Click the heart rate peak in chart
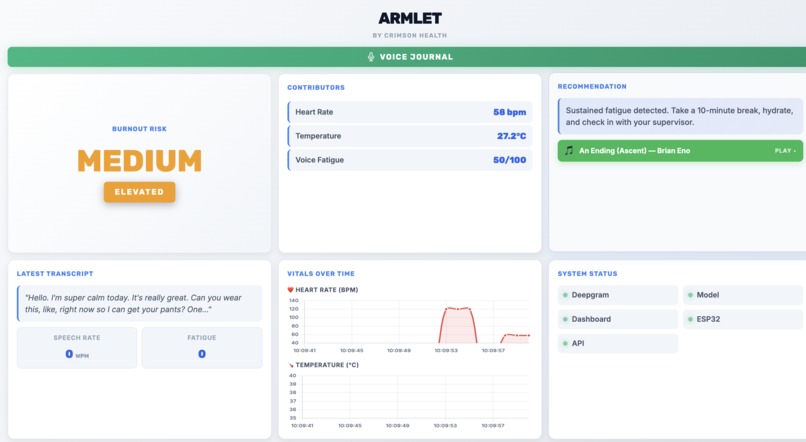806x442 pixels. coord(457,309)
